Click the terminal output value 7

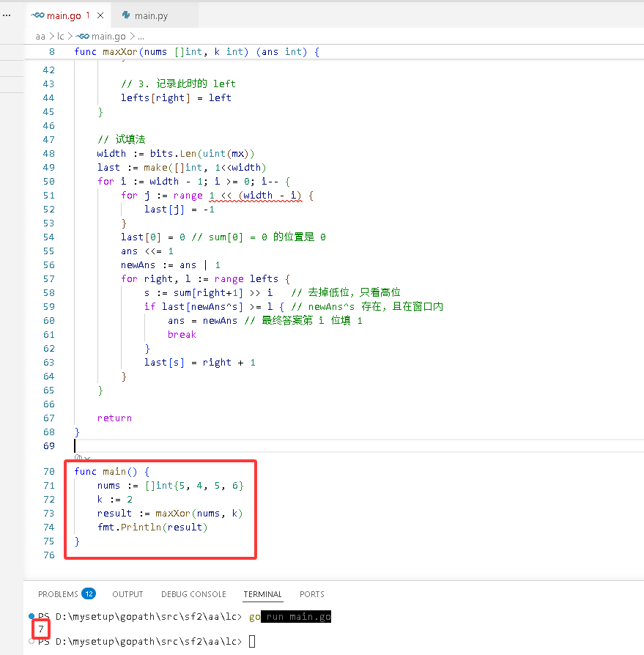coord(41,629)
